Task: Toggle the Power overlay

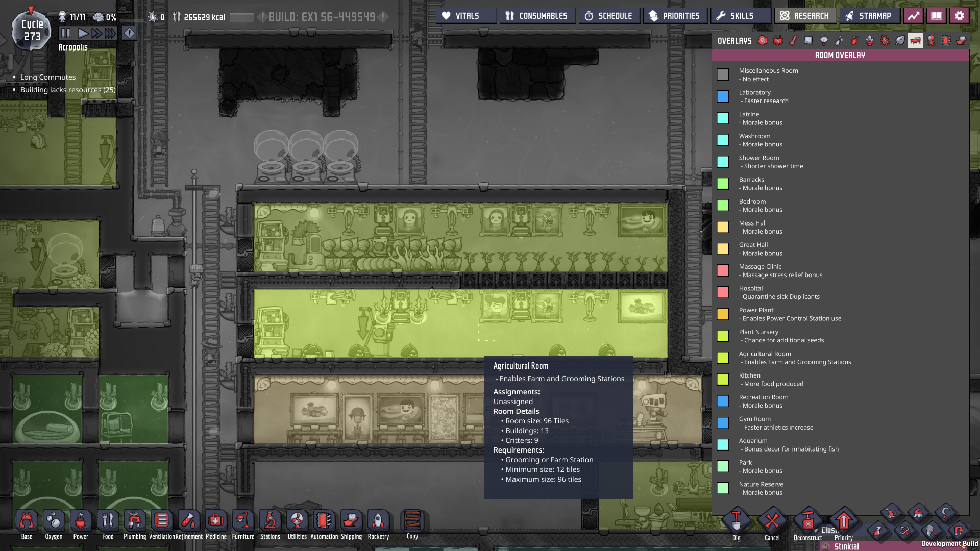Action: (778, 41)
